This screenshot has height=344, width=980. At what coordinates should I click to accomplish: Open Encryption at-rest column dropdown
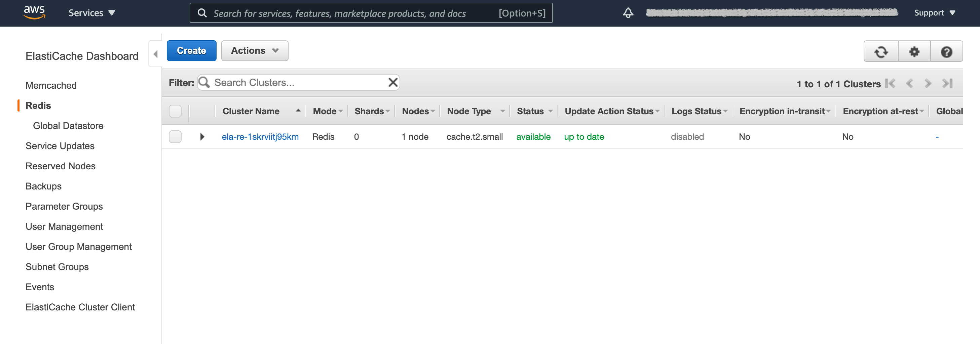(921, 112)
